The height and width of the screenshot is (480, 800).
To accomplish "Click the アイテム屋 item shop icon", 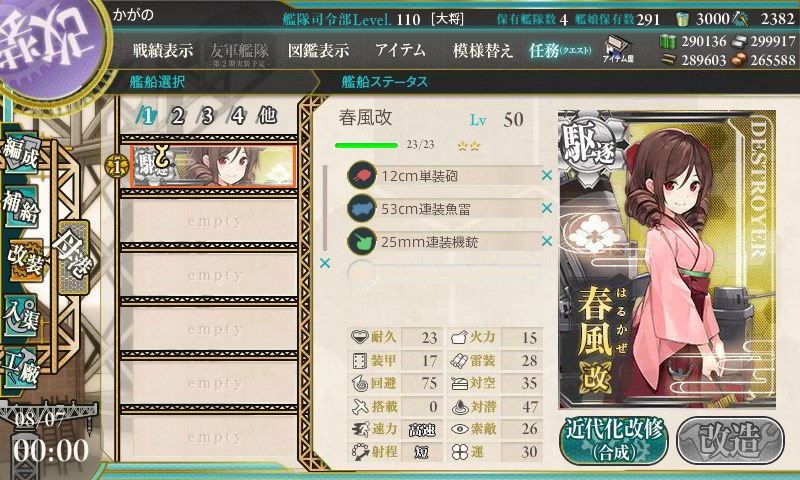I will point(618,50).
